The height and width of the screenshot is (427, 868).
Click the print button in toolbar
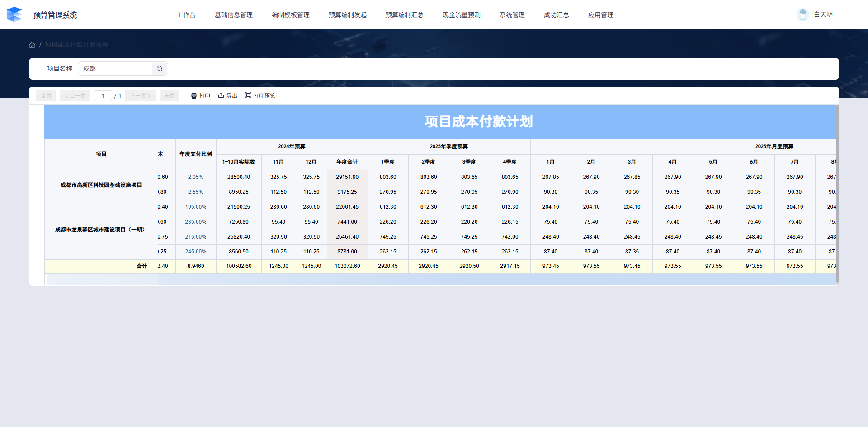[x=200, y=96]
